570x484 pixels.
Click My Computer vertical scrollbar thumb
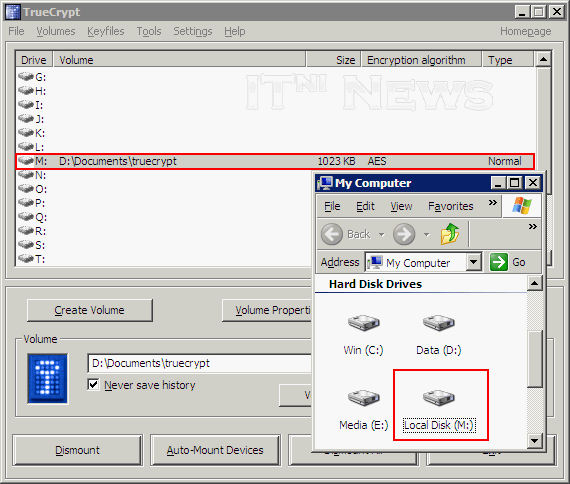[x=534, y=359]
